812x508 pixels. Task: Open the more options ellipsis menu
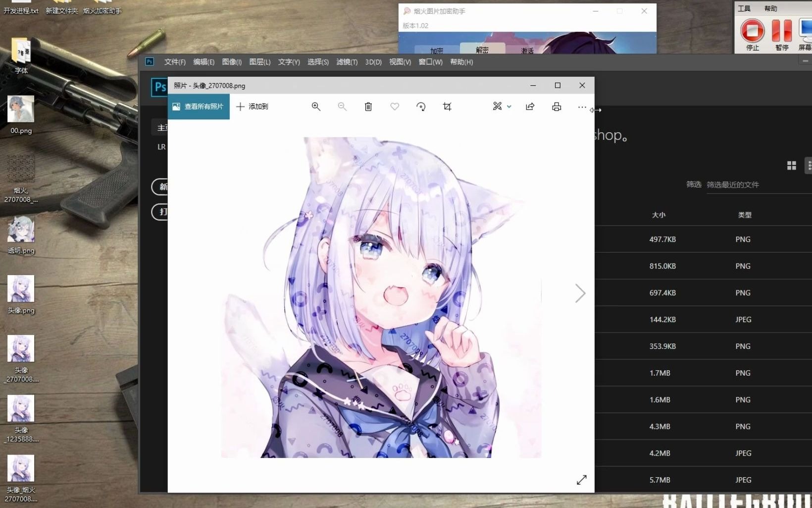click(x=582, y=107)
